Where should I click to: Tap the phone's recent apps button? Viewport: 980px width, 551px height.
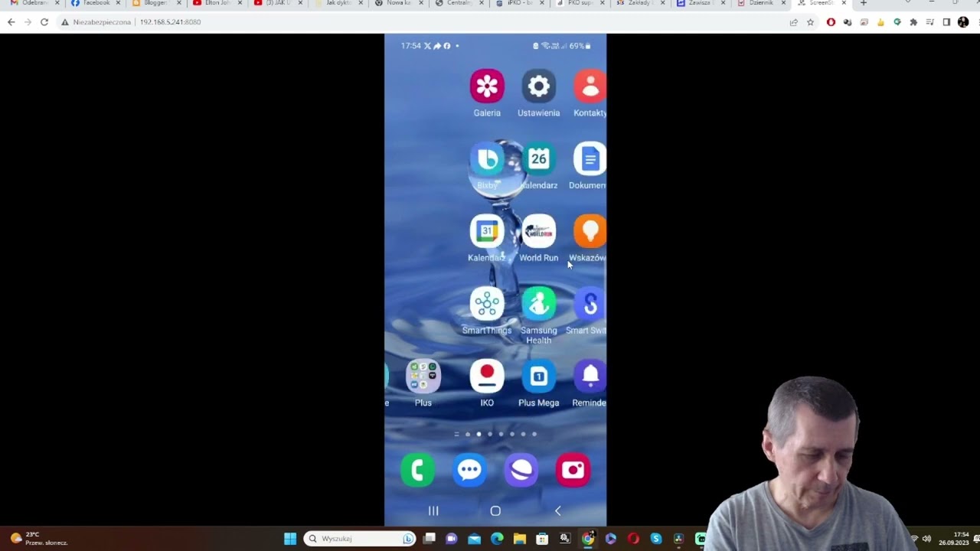click(x=433, y=511)
